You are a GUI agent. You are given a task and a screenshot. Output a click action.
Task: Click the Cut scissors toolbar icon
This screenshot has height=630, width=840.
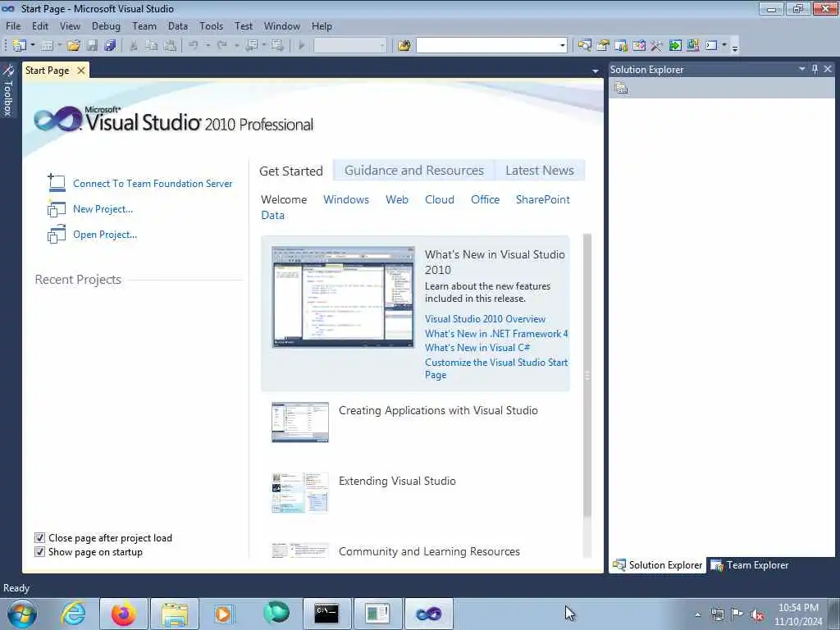(134, 46)
